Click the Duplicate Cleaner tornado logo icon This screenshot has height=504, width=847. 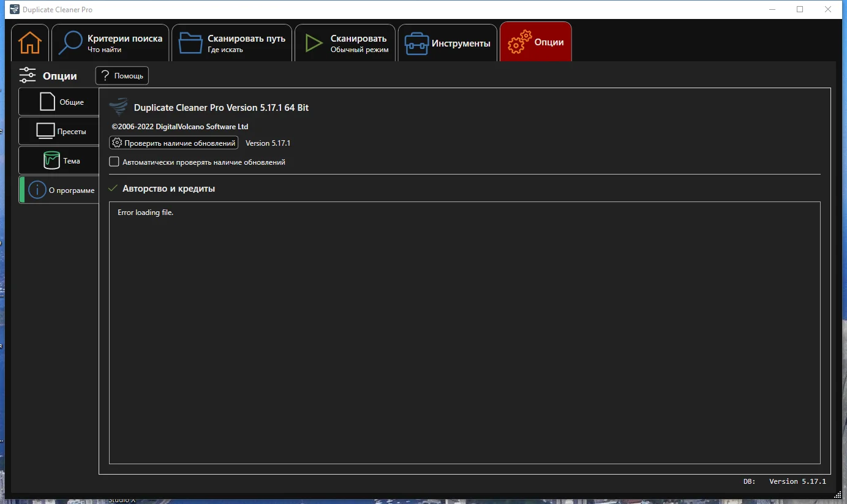coord(118,107)
